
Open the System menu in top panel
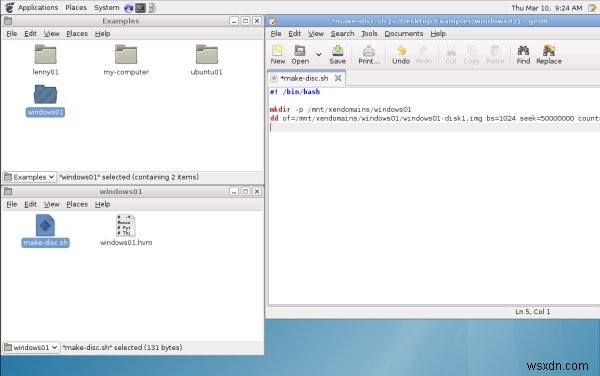click(106, 7)
